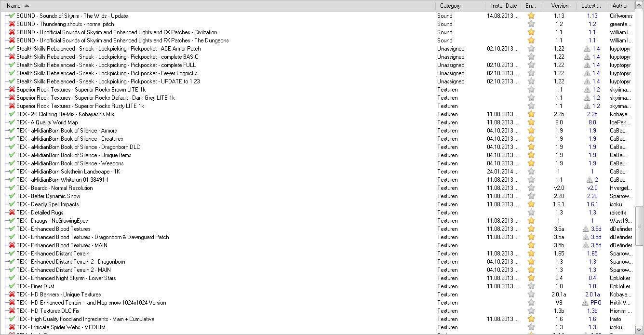Click green check of Stealth Skills Fewer Logpicks
644x335 pixels.
12,73
